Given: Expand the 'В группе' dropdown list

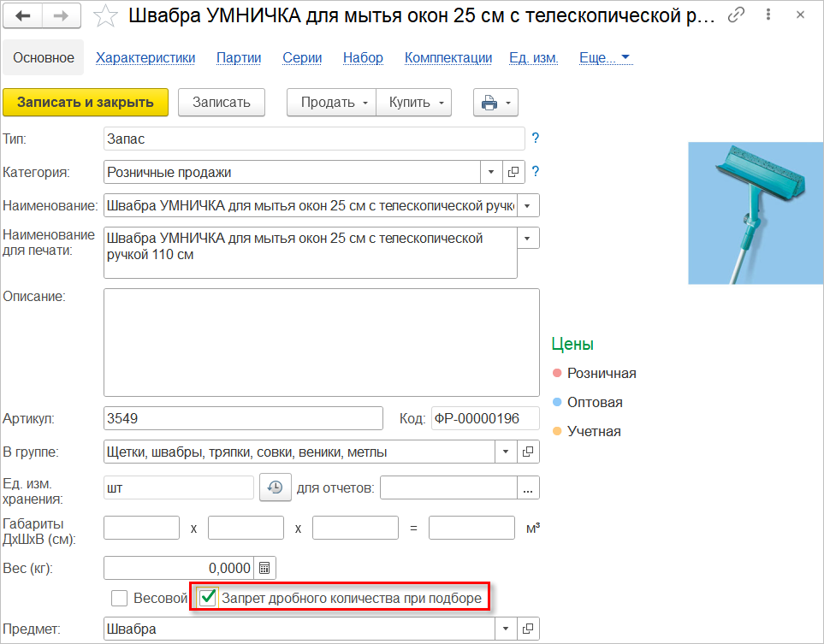Looking at the screenshot, I should pos(506,452).
